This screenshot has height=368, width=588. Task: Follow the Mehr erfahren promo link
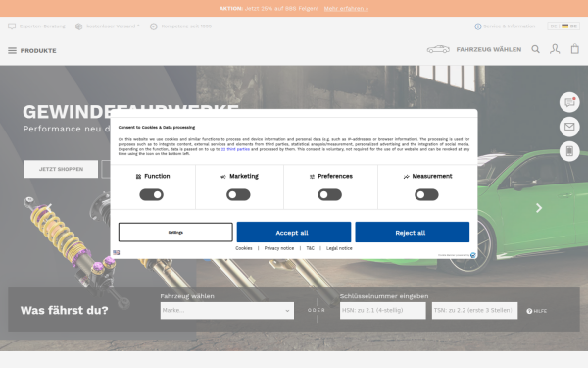coord(346,8)
